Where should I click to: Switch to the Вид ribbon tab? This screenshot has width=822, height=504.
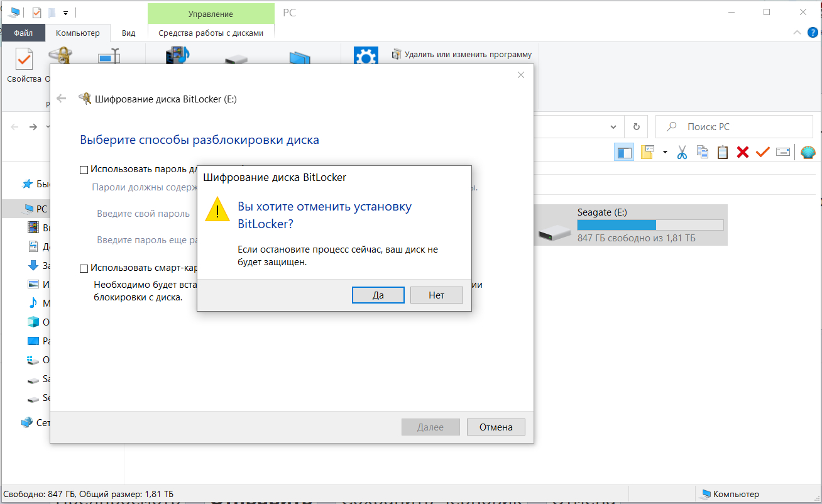pyautogui.click(x=129, y=33)
